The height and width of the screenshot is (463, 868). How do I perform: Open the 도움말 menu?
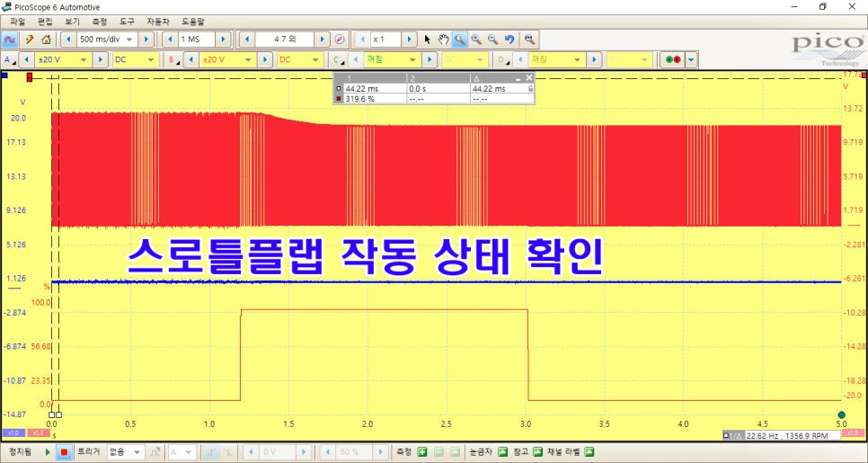pos(193,22)
